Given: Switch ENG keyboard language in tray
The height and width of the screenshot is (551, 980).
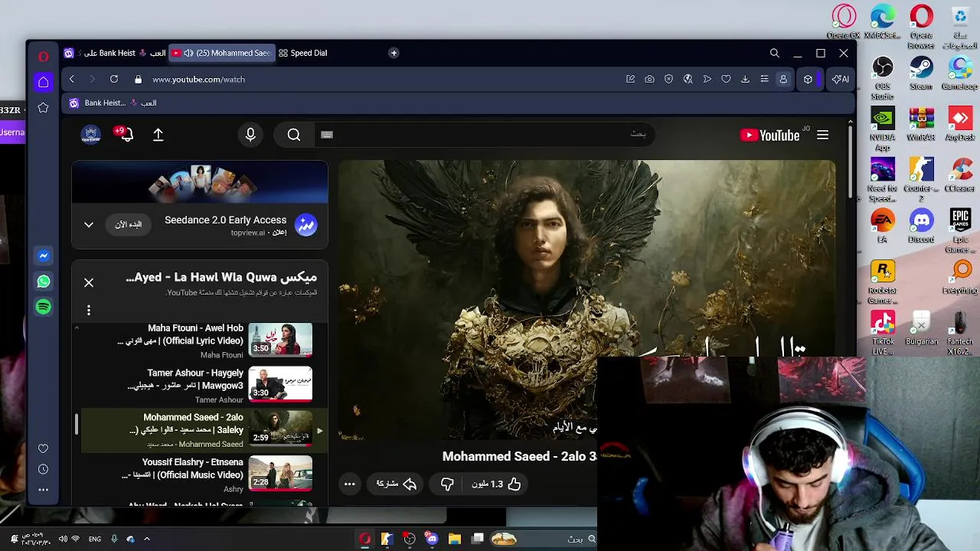Looking at the screenshot, I should [95, 539].
